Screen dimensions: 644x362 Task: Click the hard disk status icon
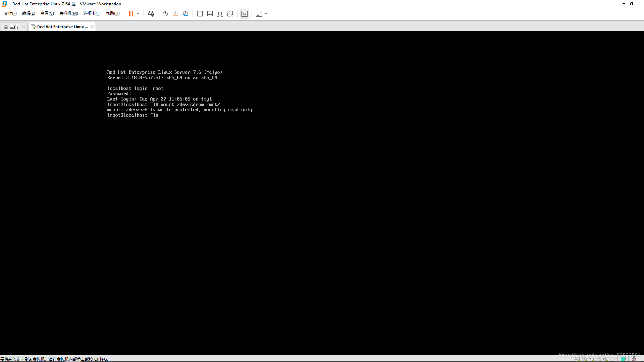(x=577, y=359)
